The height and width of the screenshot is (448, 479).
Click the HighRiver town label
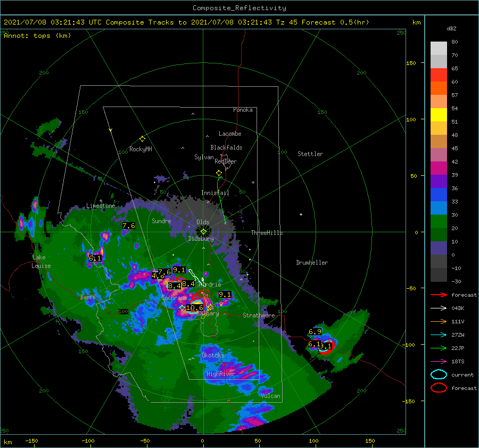coord(220,374)
